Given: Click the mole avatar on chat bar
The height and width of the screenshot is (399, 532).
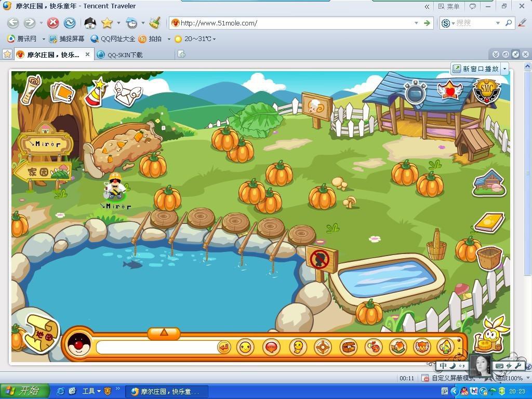Looking at the screenshot, I should 79,344.
